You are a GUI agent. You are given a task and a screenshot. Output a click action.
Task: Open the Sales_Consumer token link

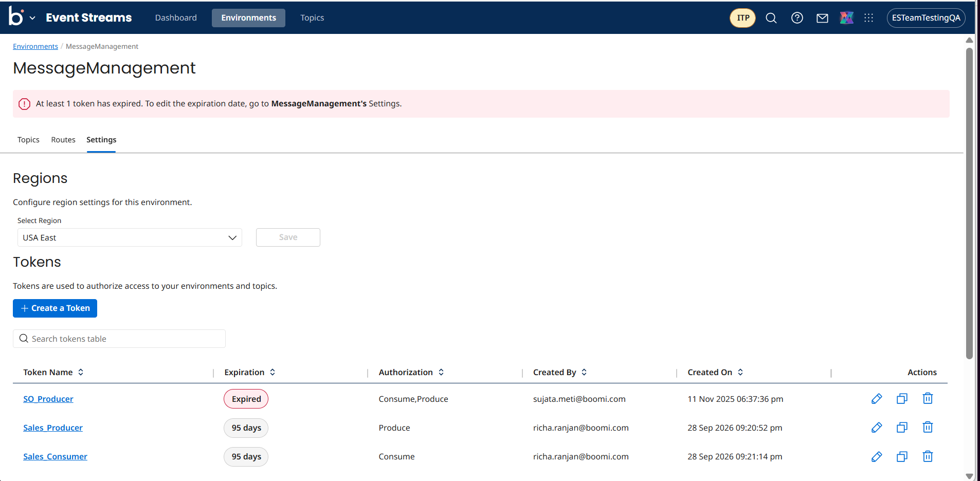pos(55,456)
